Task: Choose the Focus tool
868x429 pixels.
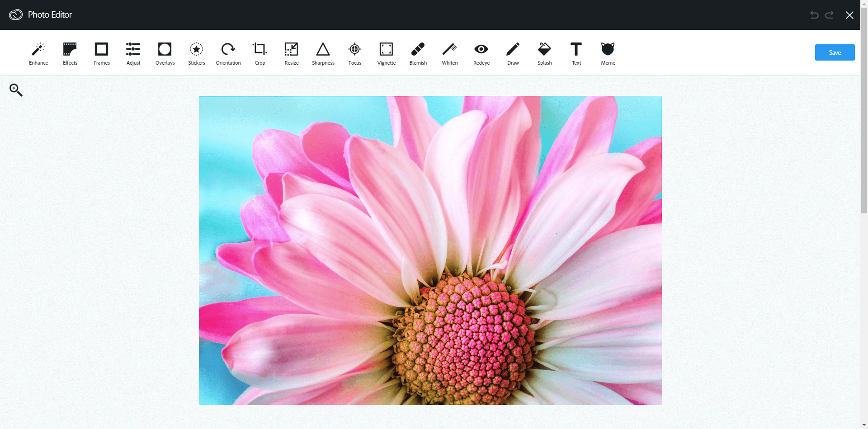Action: click(355, 53)
